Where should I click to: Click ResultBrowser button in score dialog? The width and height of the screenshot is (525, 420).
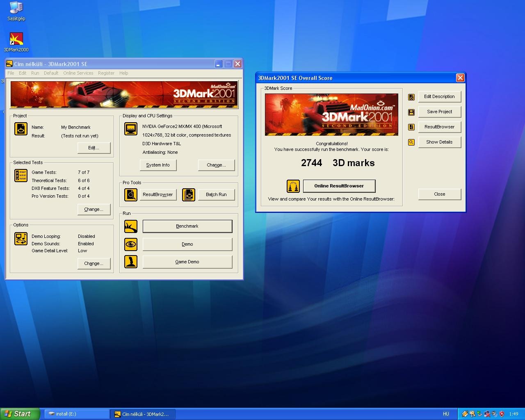pos(439,127)
